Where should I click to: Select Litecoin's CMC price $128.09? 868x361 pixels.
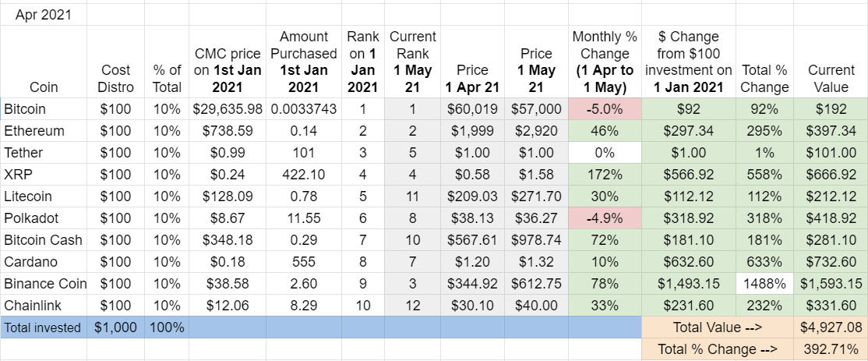click(x=228, y=196)
